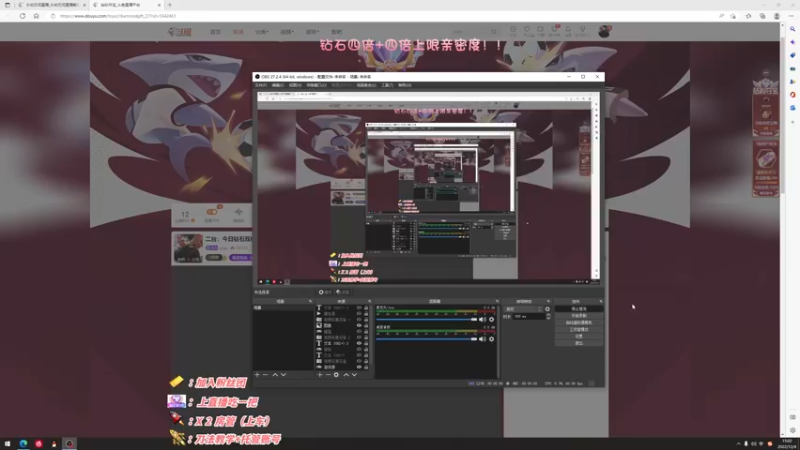This screenshot has width=800, height=450.
Task: Open the 工具(T) menu in OBS
Action: [x=387, y=85]
